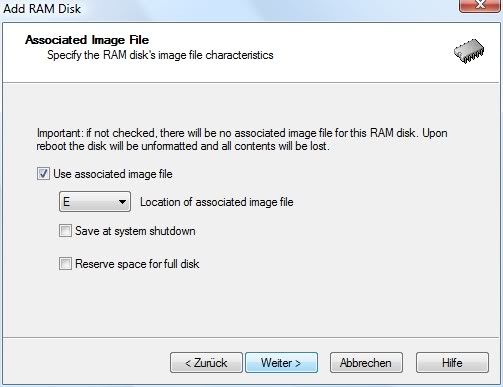Enable Save at system shutdown checkbox

click(x=65, y=231)
